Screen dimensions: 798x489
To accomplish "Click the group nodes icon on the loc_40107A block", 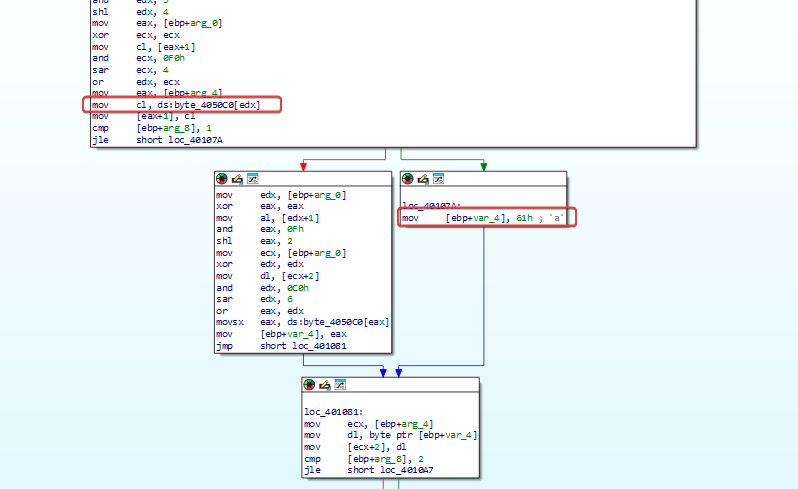I will tap(438, 179).
